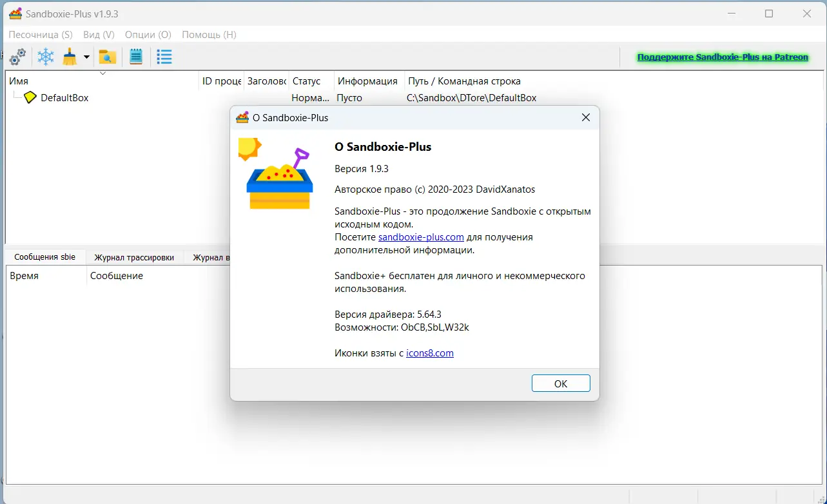Image resolution: width=827 pixels, height=504 pixels.
Task: Sort by the ID process column header
Action: point(221,81)
